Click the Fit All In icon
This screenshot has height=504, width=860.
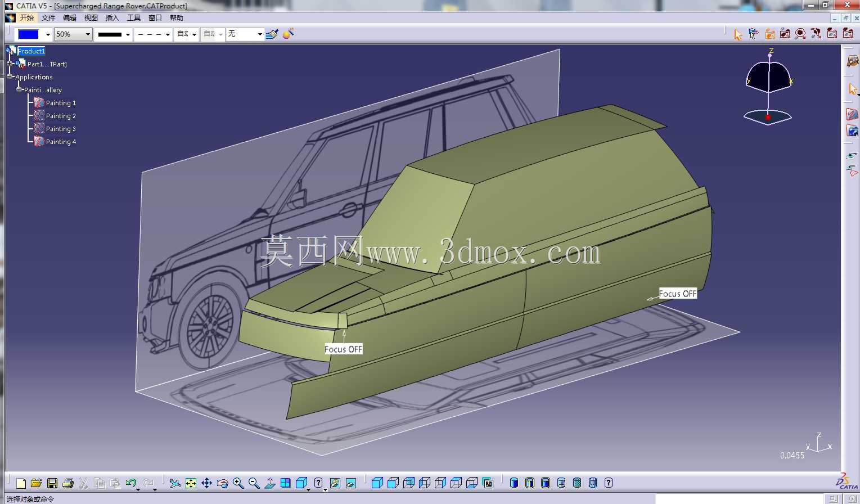191,483
